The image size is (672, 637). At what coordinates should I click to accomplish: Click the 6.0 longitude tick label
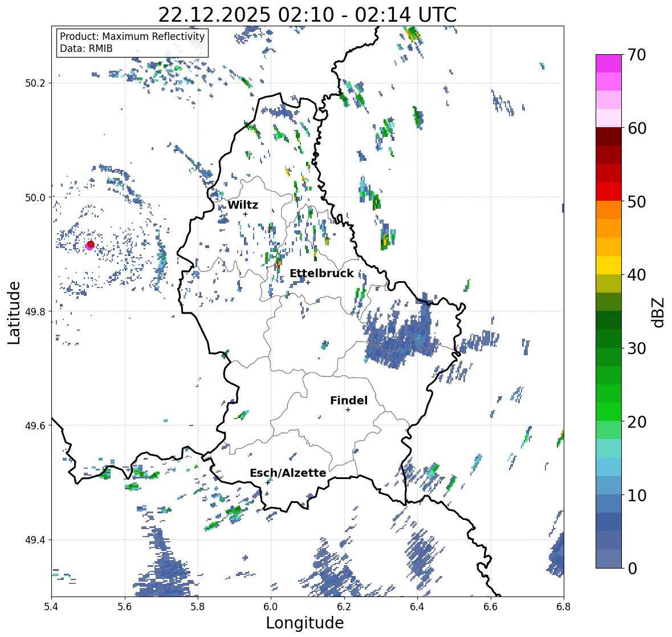coord(271,606)
